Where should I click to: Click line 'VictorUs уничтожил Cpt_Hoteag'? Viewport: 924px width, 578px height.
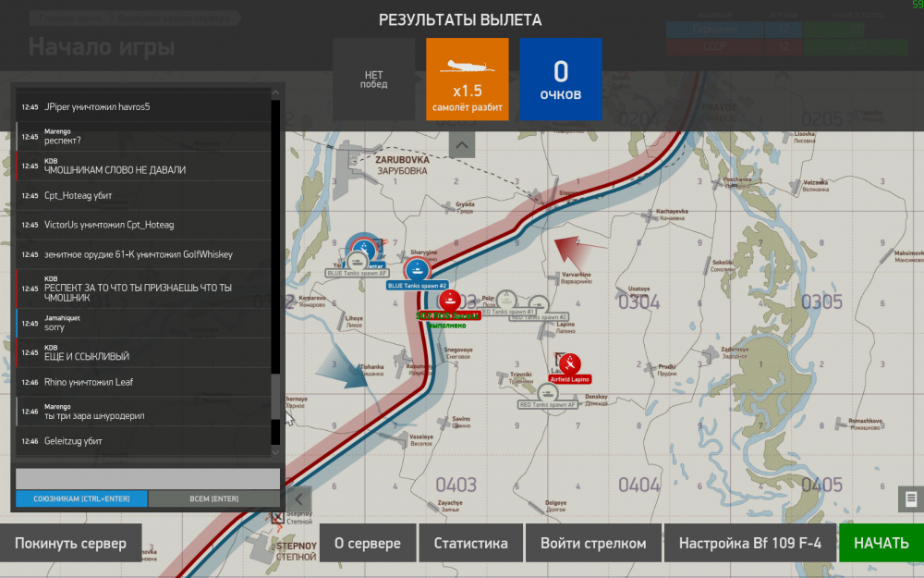pyautogui.click(x=143, y=225)
